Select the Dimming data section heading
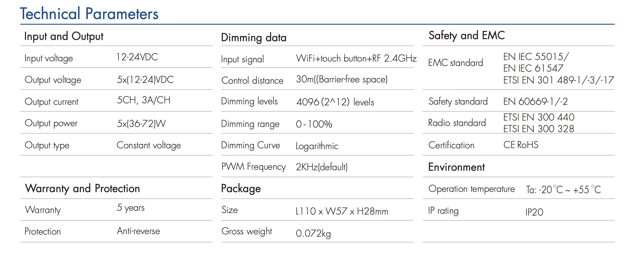 click(x=254, y=38)
